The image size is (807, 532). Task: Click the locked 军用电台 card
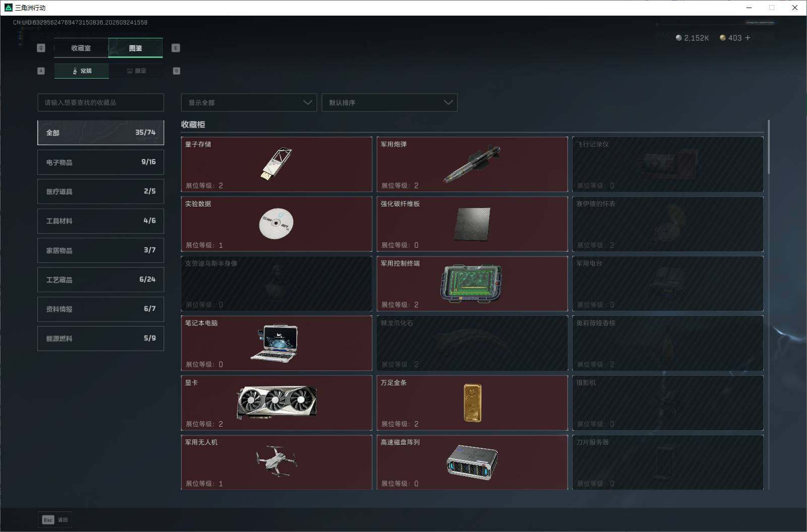click(x=668, y=283)
